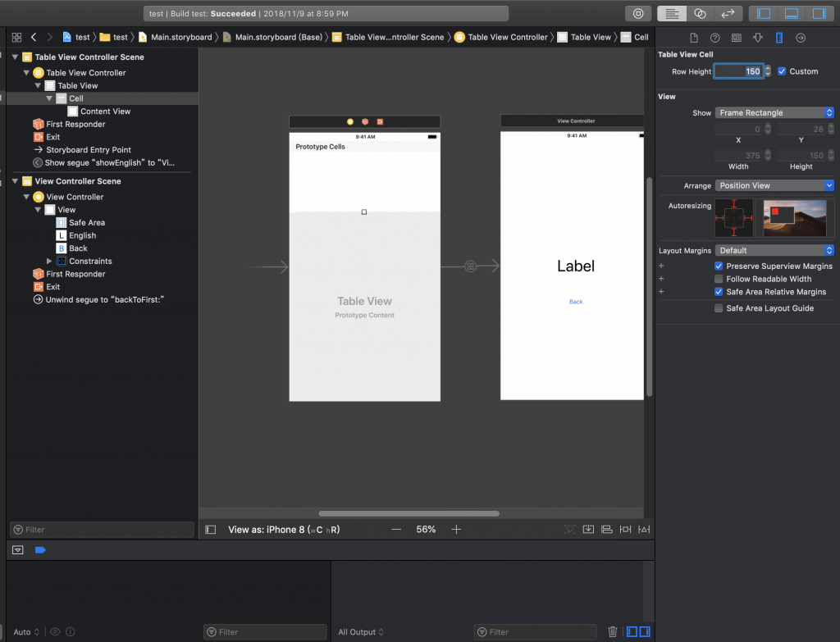Screen dimensions: 840x642
Task: Select Cell in the jump bar
Action: pos(635,37)
